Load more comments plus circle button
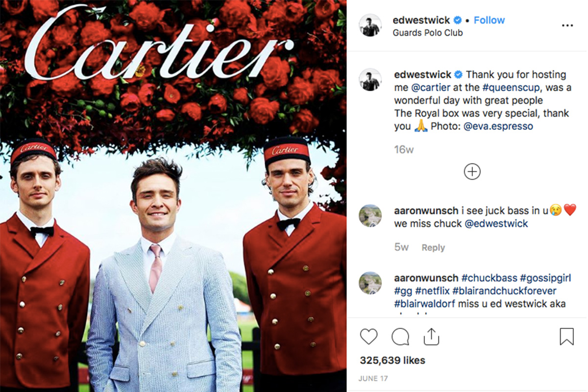 [472, 171]
